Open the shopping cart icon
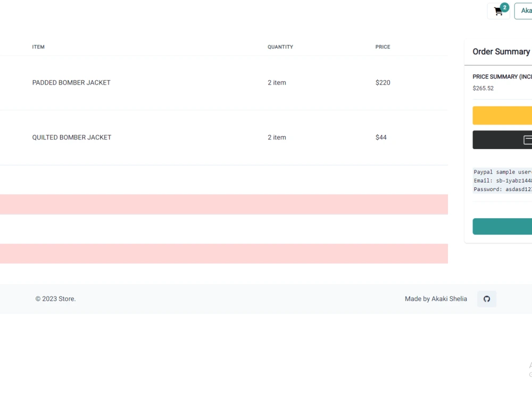 (498, 11)
